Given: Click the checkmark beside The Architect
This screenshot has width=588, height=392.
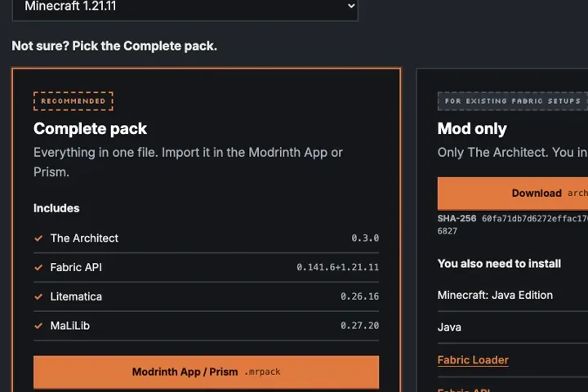Looking at the screenshot, I should (38, 238).
